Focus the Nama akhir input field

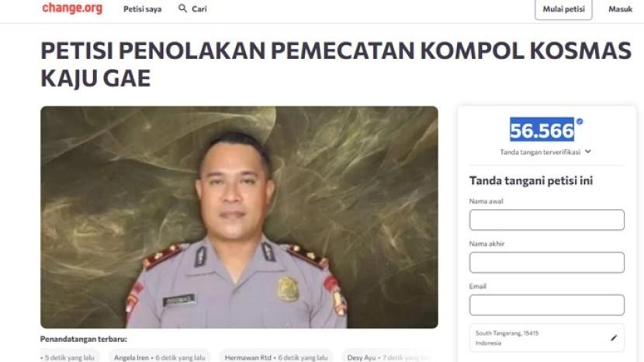click(547, 263)
